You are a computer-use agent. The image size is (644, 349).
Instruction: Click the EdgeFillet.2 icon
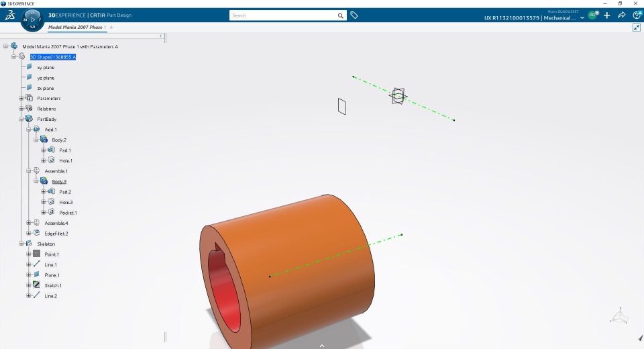point(36,233)
